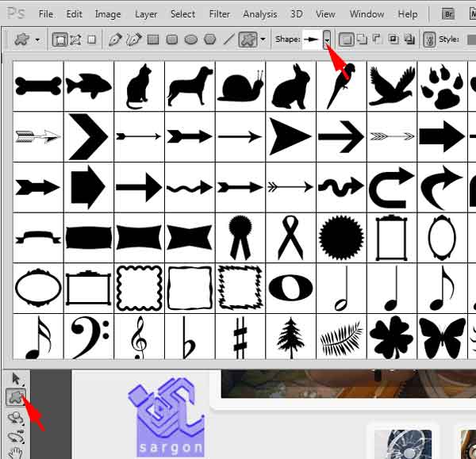Viewport: 476px width, 459px height.
Task: Choose the Rectangle shape tool
Action: point(152,39)
